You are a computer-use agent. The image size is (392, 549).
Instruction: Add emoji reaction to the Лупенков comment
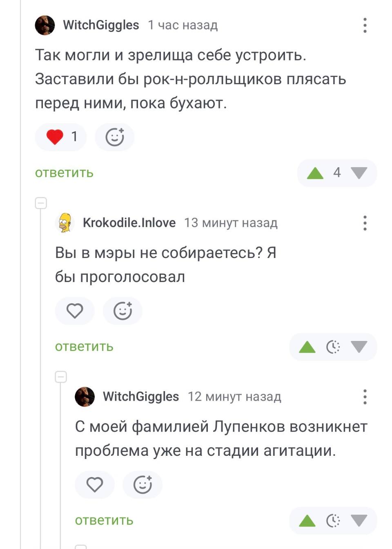tap(143, 485)
